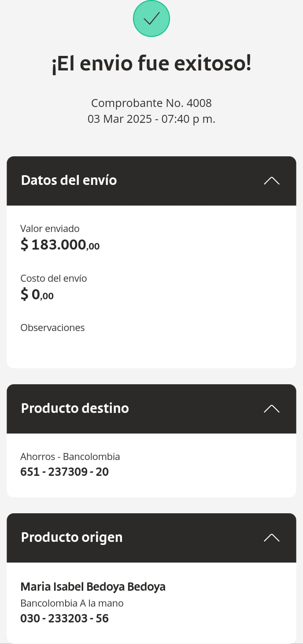Click the Valor enviado label

pyautogui.click(x=50, y=228)
